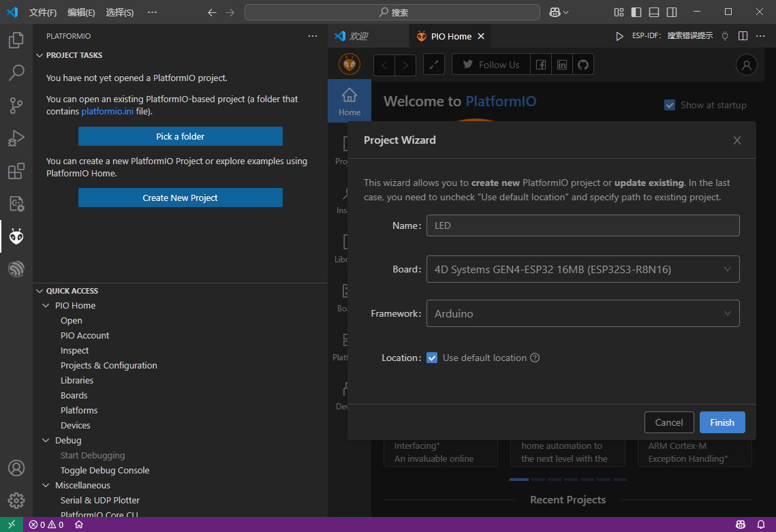The height and width of the screenshot is (532, 776).
Task: Collapse the PROJECT TASKS section
Action: point(40,55)
